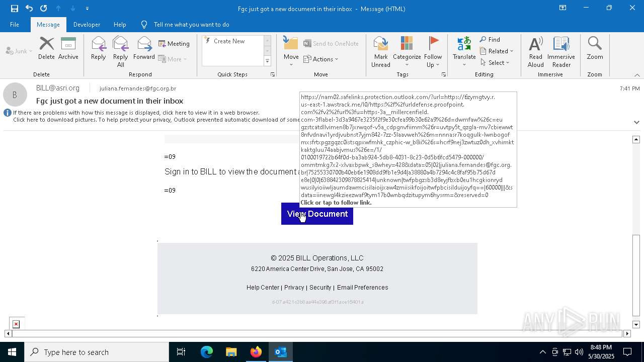Click the View Document button
The image size is (644, 362).
pyautogui.click(x=317, y=214)
